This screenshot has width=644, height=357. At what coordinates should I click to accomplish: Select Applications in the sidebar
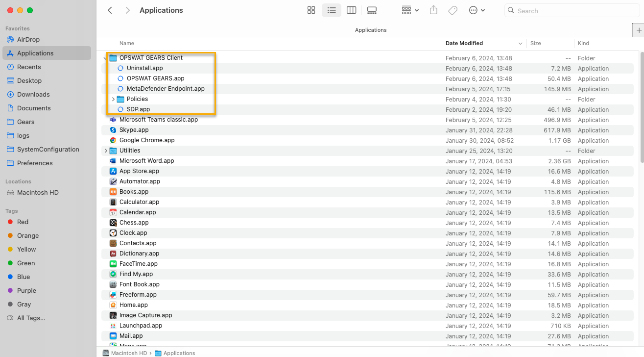(47, 53)
